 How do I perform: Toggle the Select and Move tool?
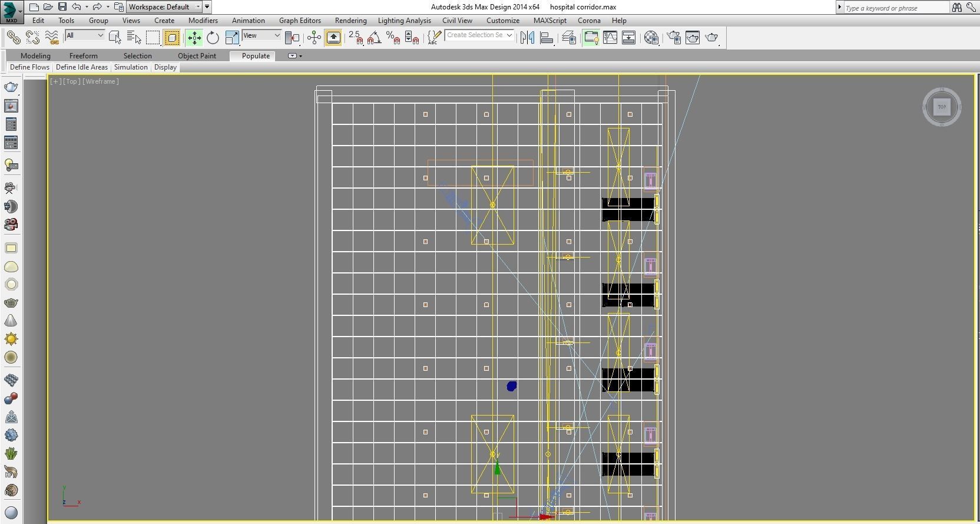pyautogui.click(x=194, y=38)
